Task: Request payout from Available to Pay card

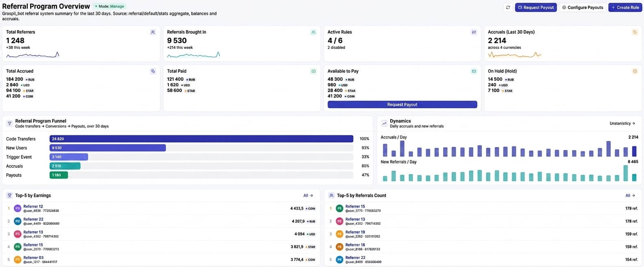Action: click(402, 105)
